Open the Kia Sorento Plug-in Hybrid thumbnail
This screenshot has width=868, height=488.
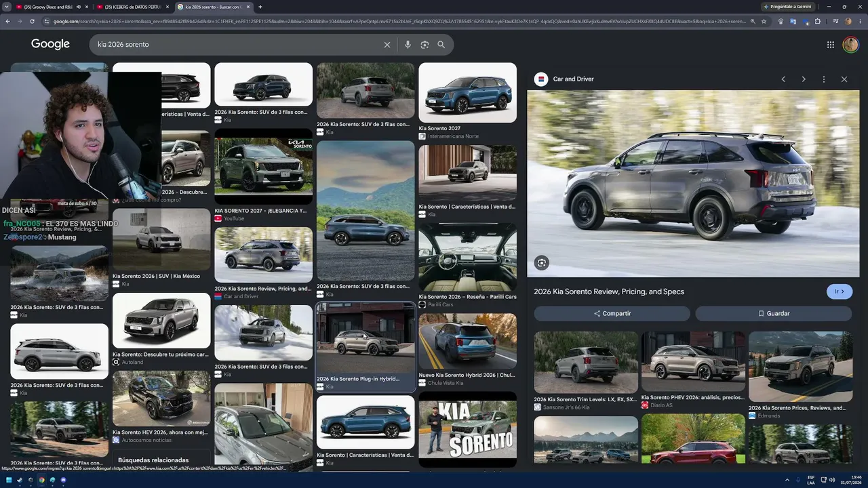(x=366, y=339)
